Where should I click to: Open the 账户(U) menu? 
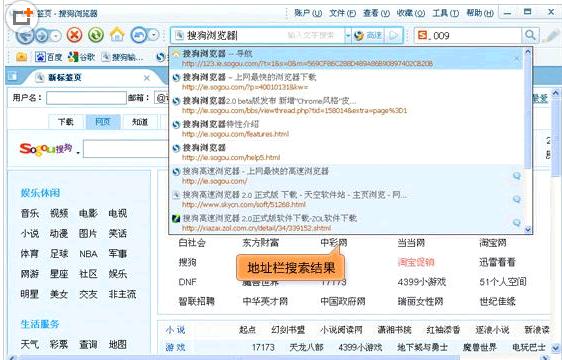(308, 13)
